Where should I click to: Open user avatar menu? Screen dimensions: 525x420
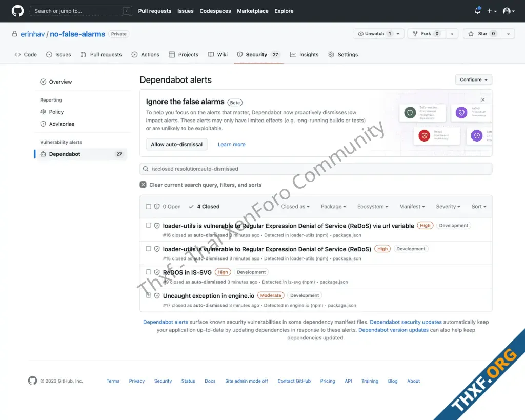[509, 11]
